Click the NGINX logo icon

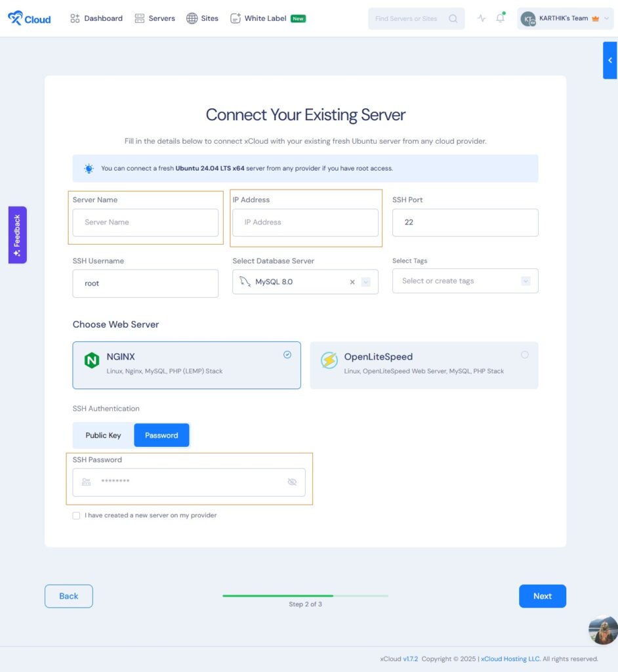tap(92, 360)
